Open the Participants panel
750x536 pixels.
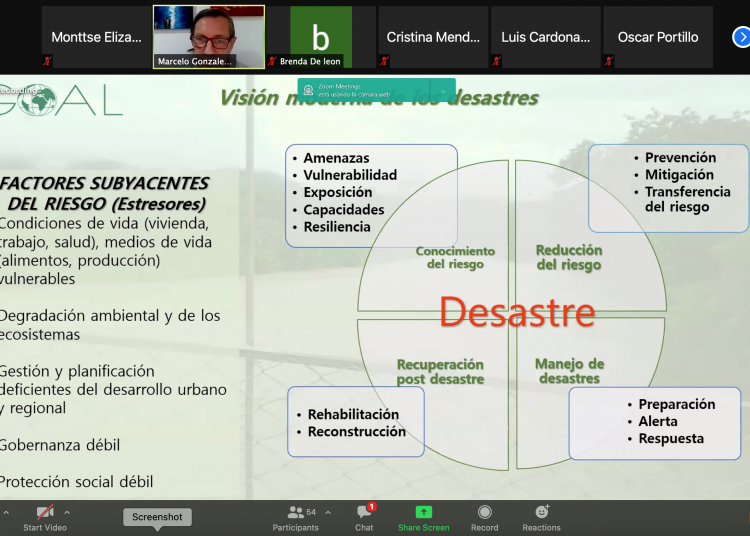295,512
